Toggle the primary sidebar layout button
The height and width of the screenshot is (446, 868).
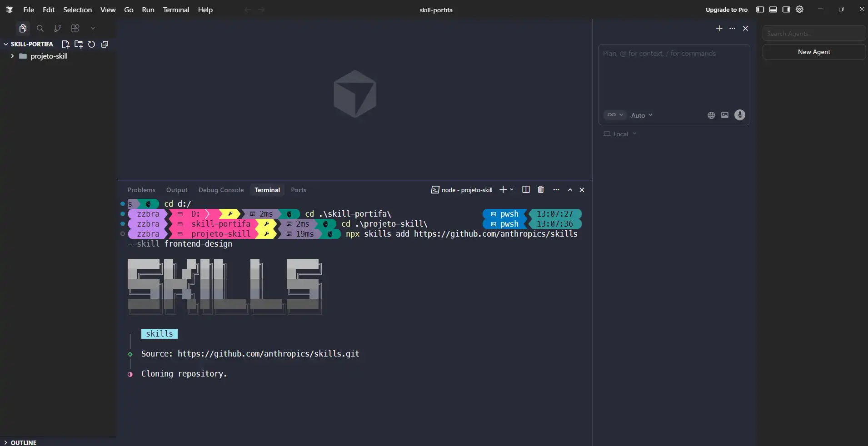[x=760, y=10]
